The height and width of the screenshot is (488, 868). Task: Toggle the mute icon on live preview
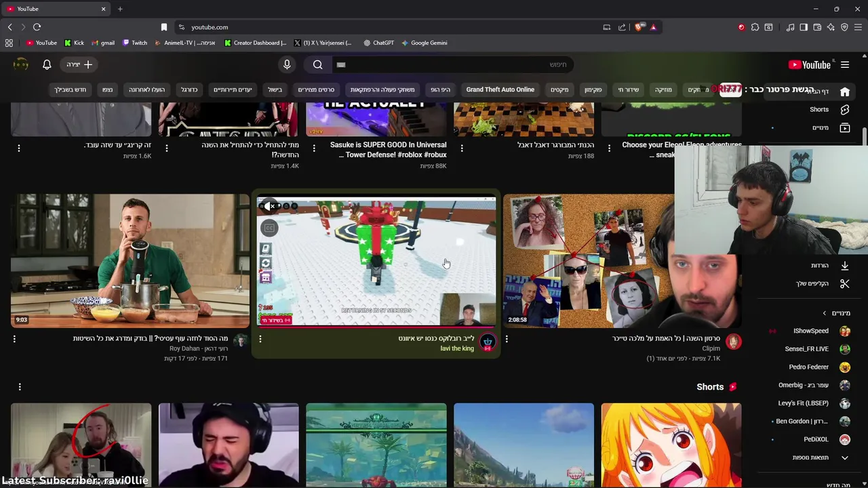click(269, 206)
